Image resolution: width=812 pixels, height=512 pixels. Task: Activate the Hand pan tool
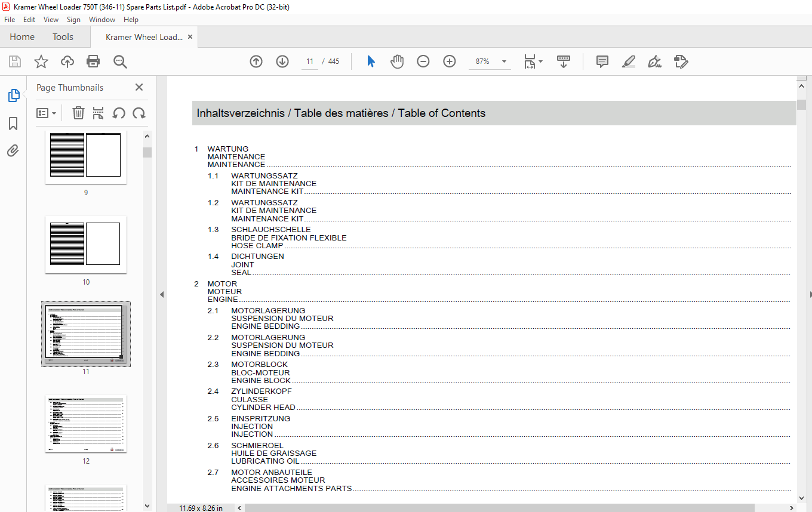[x=397, y=61]
